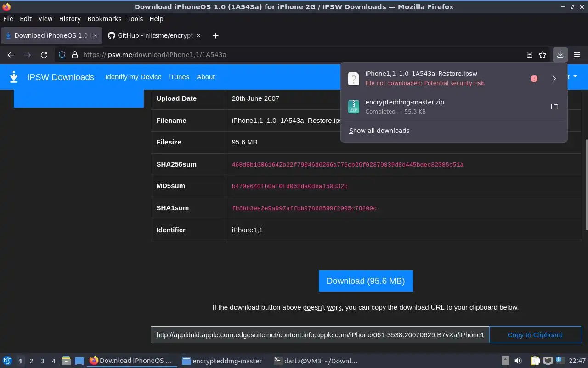Open the Bookmarks menu
Image resolution: width=588 pixels, height=368 pixels.
[104, 19]
